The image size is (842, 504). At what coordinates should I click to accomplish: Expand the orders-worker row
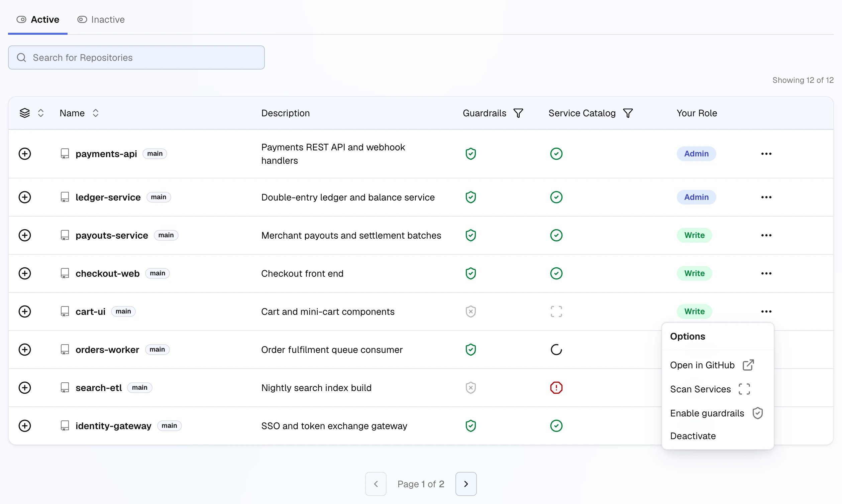pyautogui.click(x=24, y=349)
